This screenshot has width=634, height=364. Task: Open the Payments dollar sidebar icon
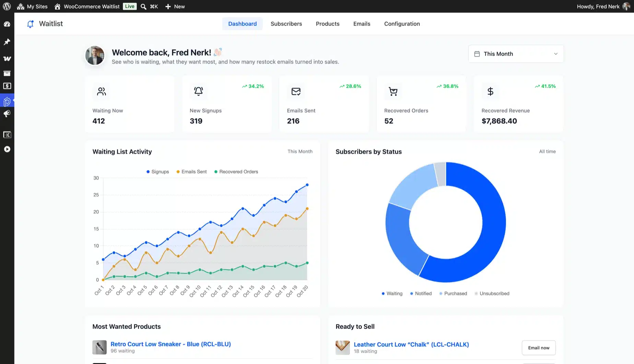tap(7, 86)
